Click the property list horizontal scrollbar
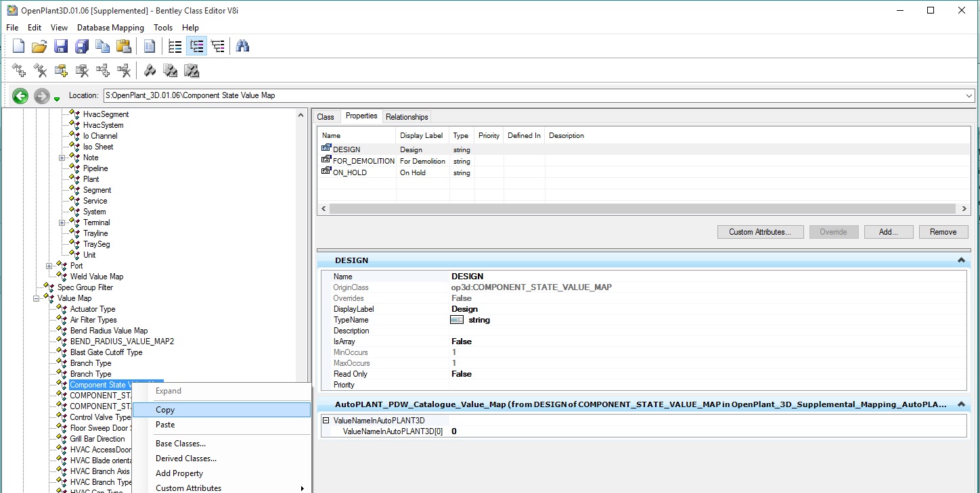This screenshot has width=980, height=493. (x=644, y=209)
